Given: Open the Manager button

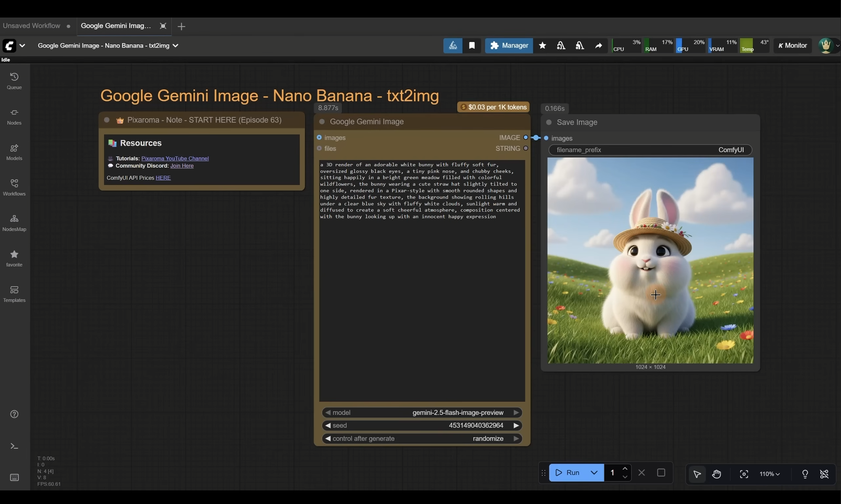Looking at the screenshot, I should [x=509, y=46].
